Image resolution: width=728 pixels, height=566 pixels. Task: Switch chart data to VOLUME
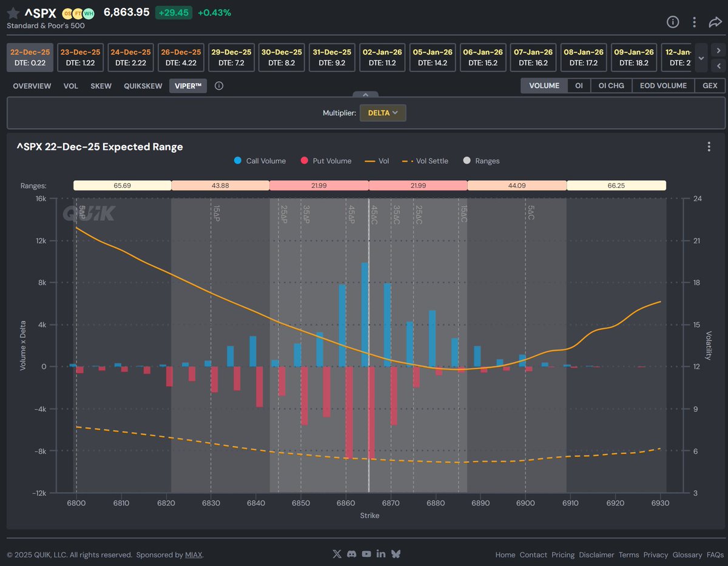tap(544, 86)
